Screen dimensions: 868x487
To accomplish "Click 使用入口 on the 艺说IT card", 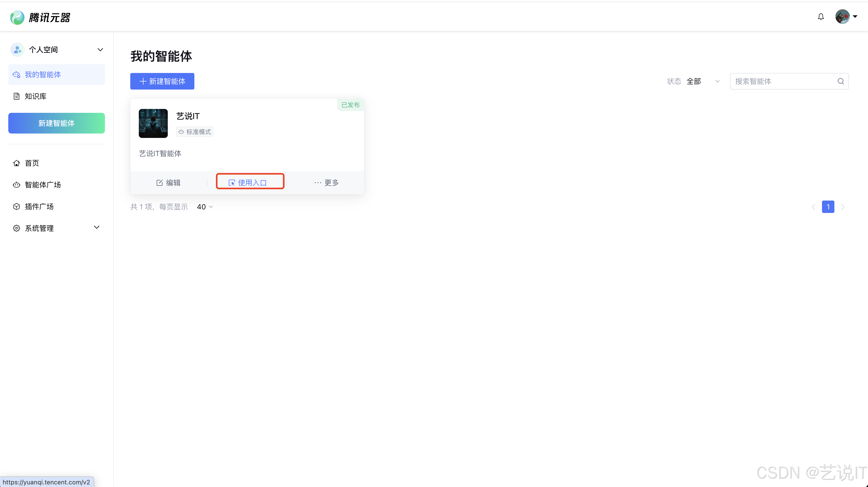I will [x=250, y=182].
